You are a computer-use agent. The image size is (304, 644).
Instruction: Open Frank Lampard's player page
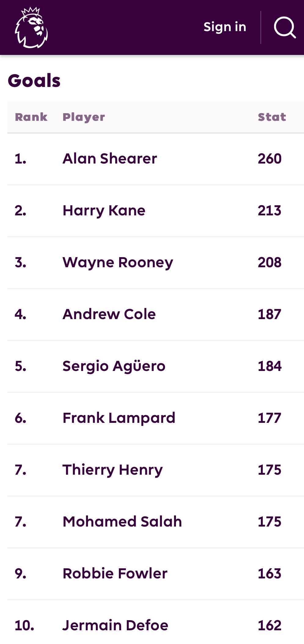point(119,418)
